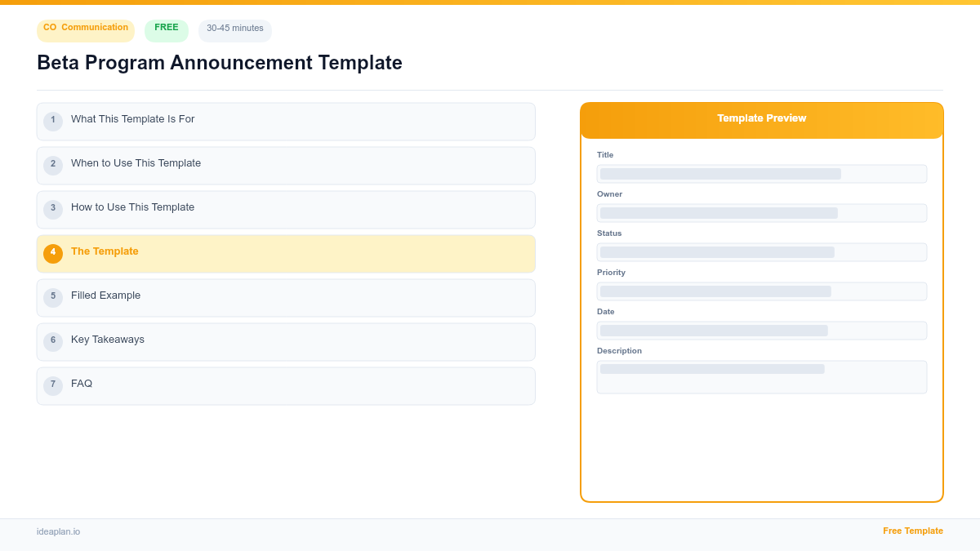The image size is (980, 551).
Task: Open the ideaplan.io footer link
Action: tap(58, 531)
